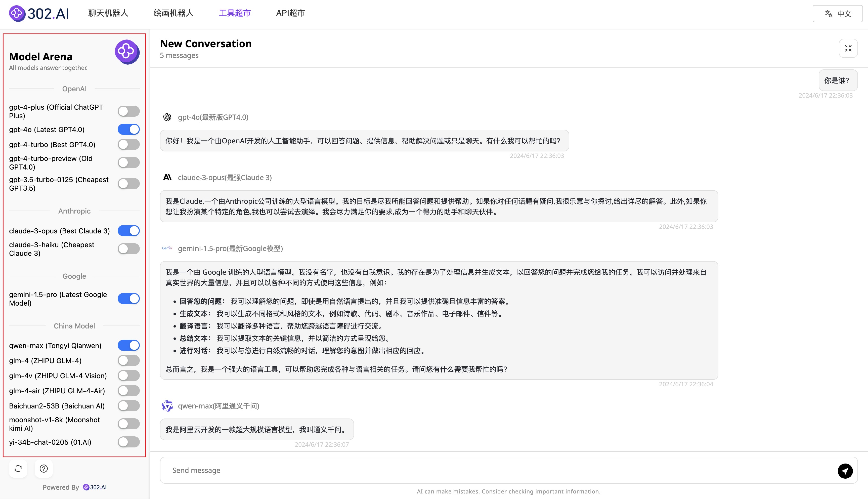The height and width of the screenshot is (499, 868).
Task: Disable the gemini-1.5-pro toggle
Action: click(x=129, y=299)
